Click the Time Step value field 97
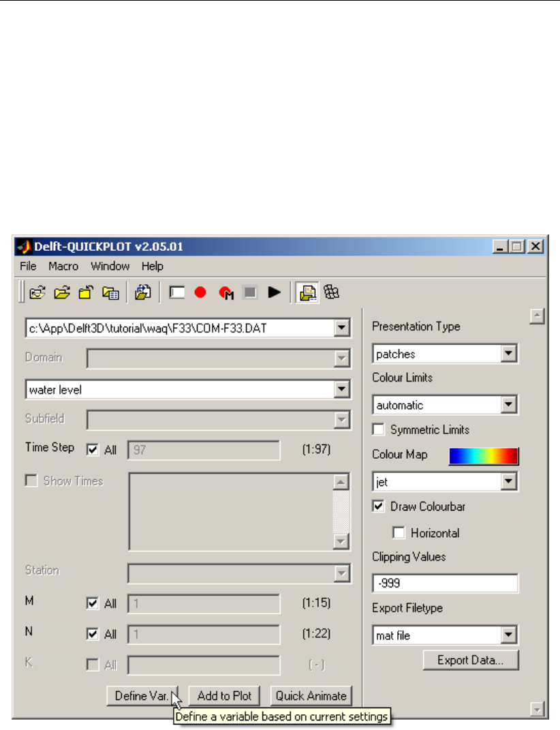The image size is (560, 730). tap(204, 450)
